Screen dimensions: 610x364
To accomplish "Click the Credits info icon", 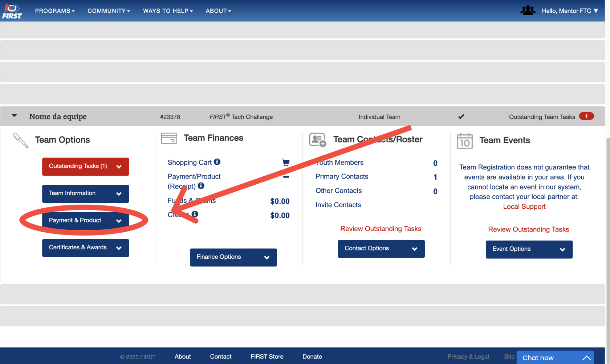I will [195, 214].
